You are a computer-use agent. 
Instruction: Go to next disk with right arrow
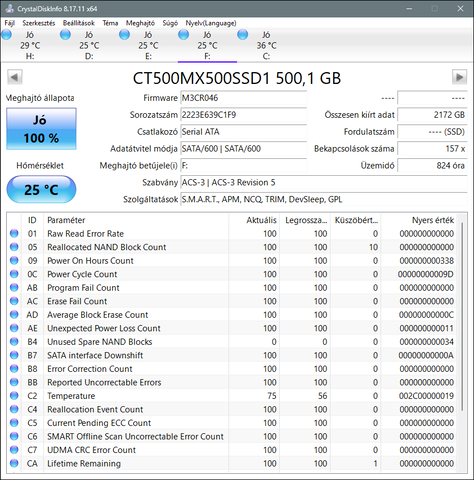point(459,77)
